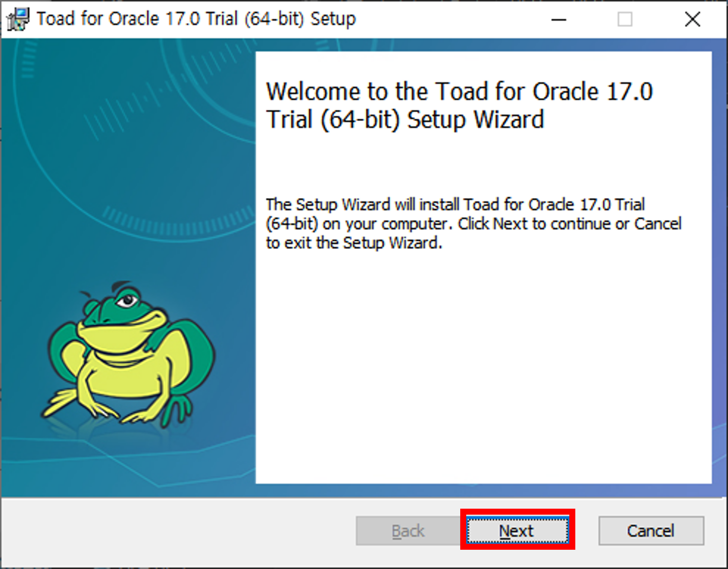Image resolution: width=728 pixels, height=569 pixels.
Task: Close the Toad for Oracle Setup window
Action: (692, 19)
